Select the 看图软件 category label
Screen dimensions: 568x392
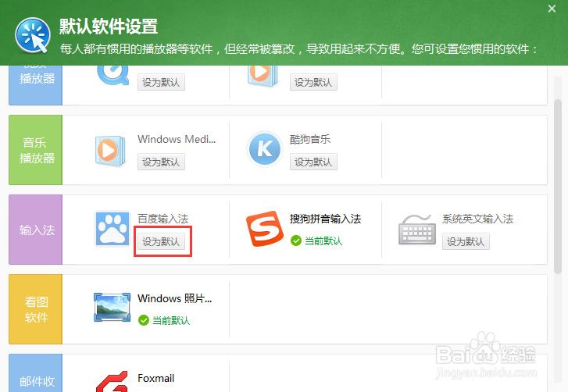[x=36, y=309]
